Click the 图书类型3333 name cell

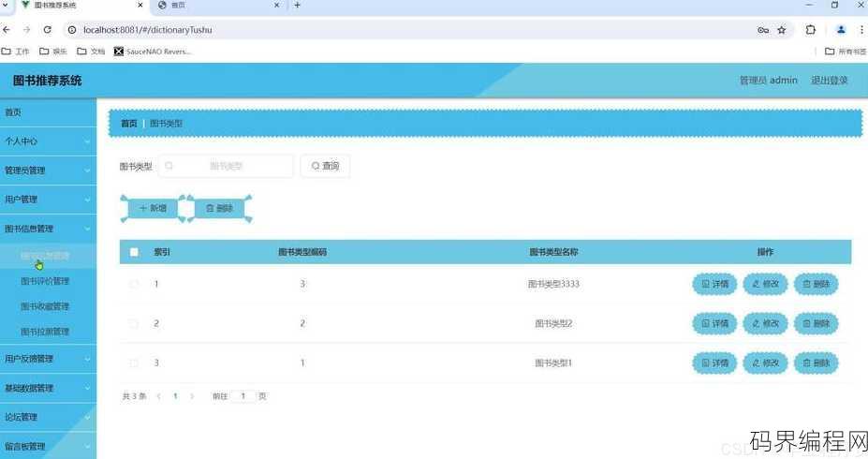(553, 284)
